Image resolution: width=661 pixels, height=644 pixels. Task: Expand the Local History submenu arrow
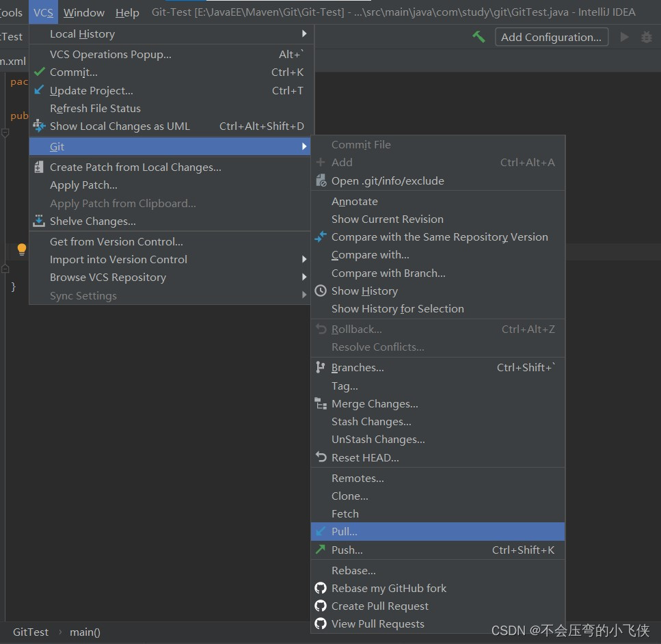pyautogui.click(x=304, y=33)
